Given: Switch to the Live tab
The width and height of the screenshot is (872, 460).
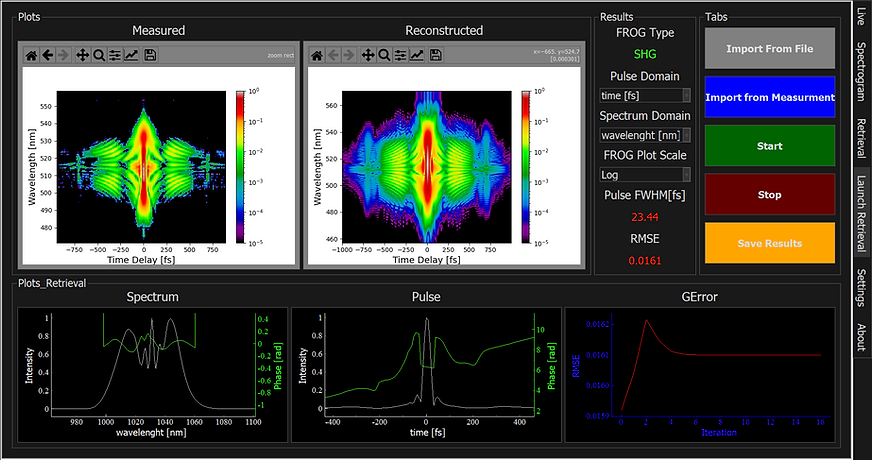Looking at the screenshot, I should click(x=860, y=15).
